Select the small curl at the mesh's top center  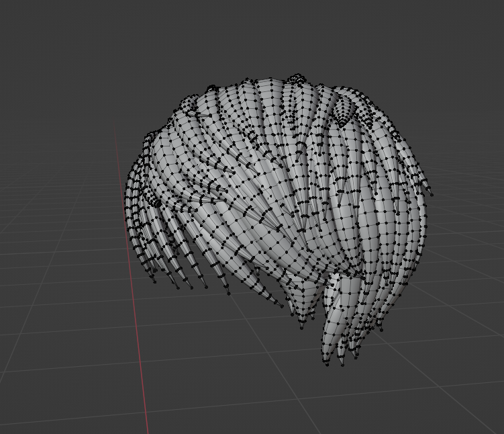(x=296, y=79)
